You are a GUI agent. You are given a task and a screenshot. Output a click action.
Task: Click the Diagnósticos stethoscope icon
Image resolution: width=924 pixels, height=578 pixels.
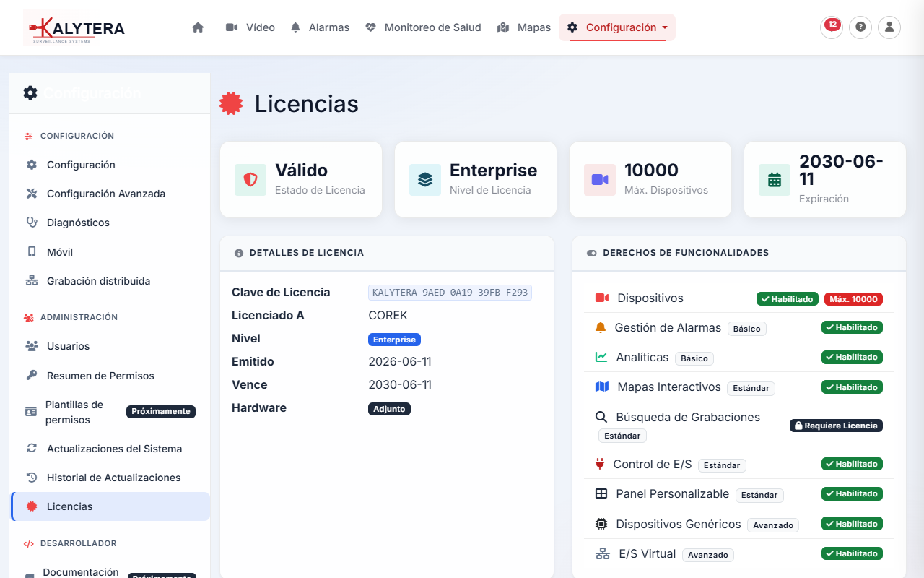click(32, 223)
